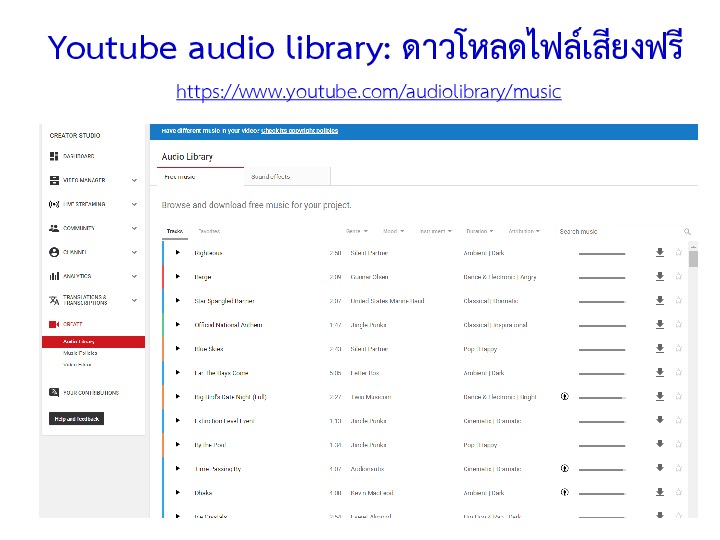Open attribution info for Time Passing By

[x=565, y=468]
